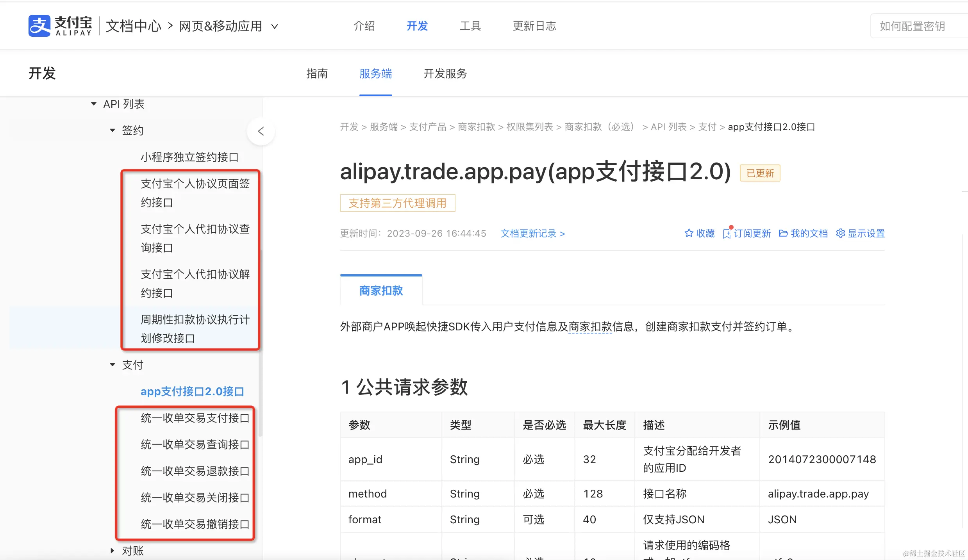Open 统一收单交易支付接口 in sidebar
Screen dimensions: 968x560
pyautogui.click(x=195, y=418)
